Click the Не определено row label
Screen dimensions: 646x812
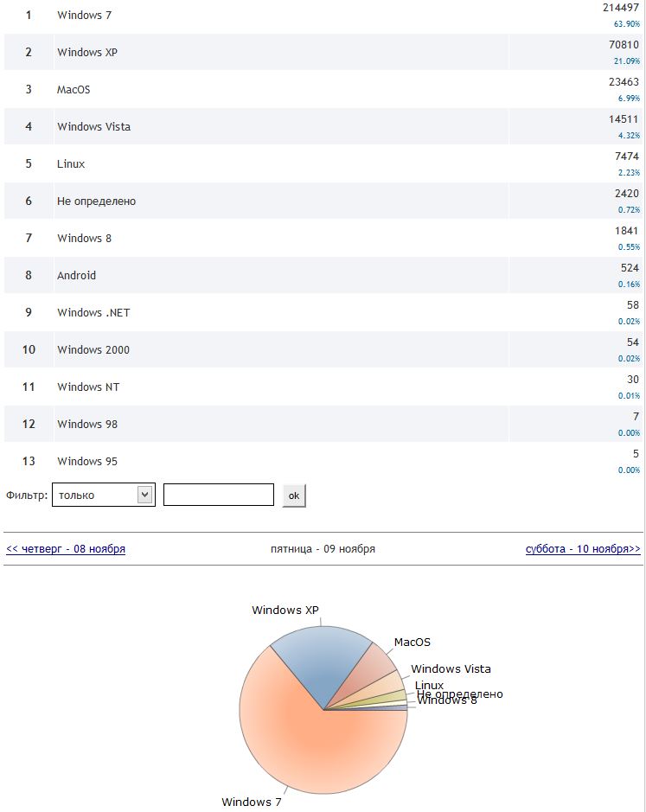pyautogui.click(x=96, y=201)
